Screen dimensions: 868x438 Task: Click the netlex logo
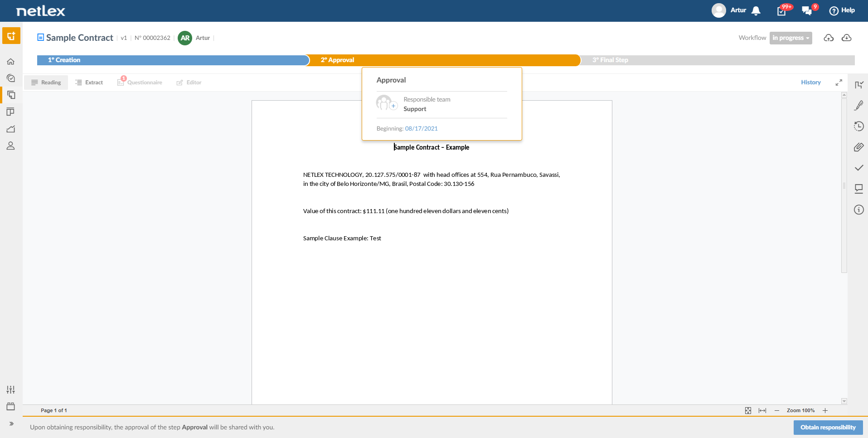coord(41,11)
